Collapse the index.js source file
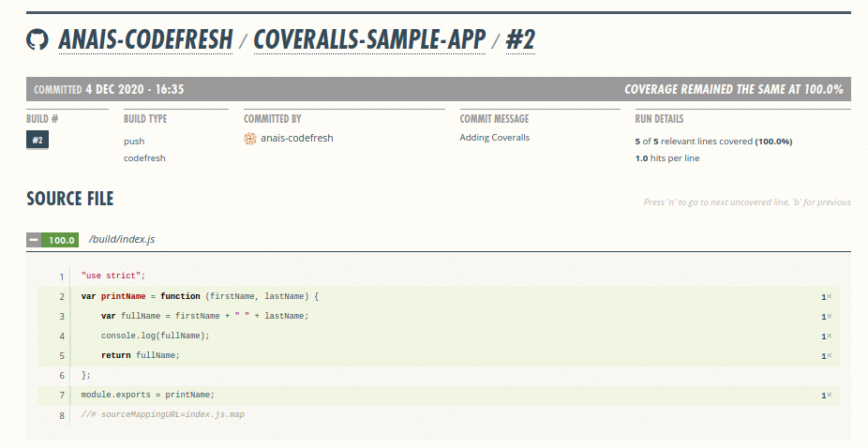The image size is (868, 448). [34, 240]
